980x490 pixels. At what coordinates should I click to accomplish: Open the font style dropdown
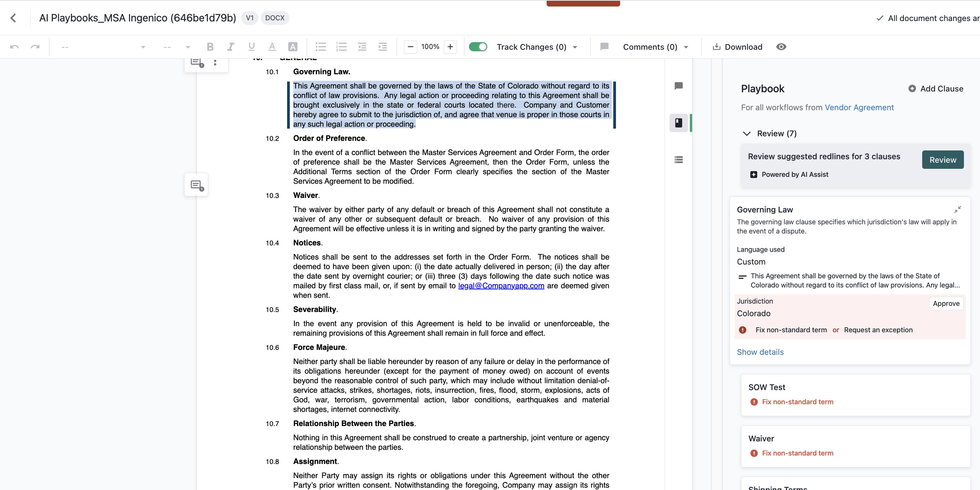(x=103, y=47)
